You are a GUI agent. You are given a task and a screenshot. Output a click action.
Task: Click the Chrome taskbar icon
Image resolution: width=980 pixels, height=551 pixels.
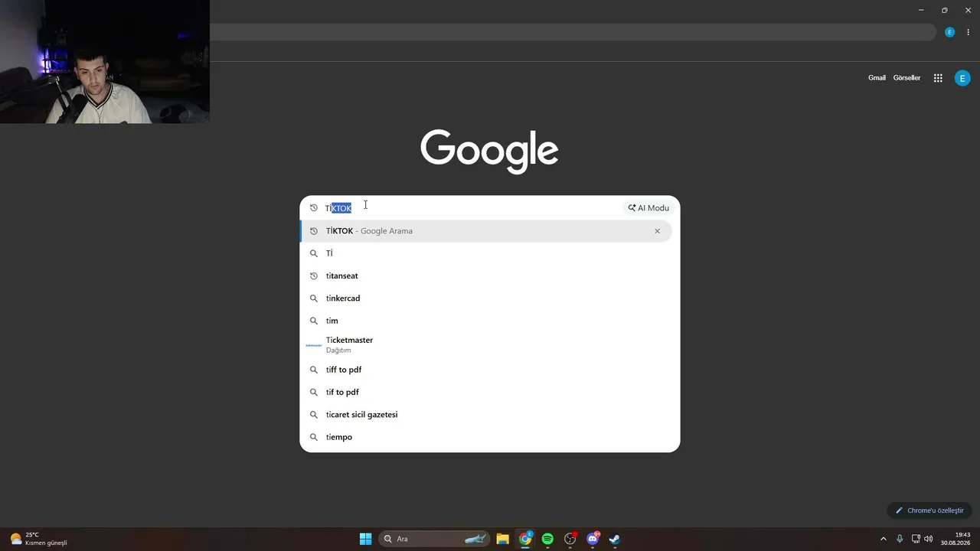pos(525,539)
